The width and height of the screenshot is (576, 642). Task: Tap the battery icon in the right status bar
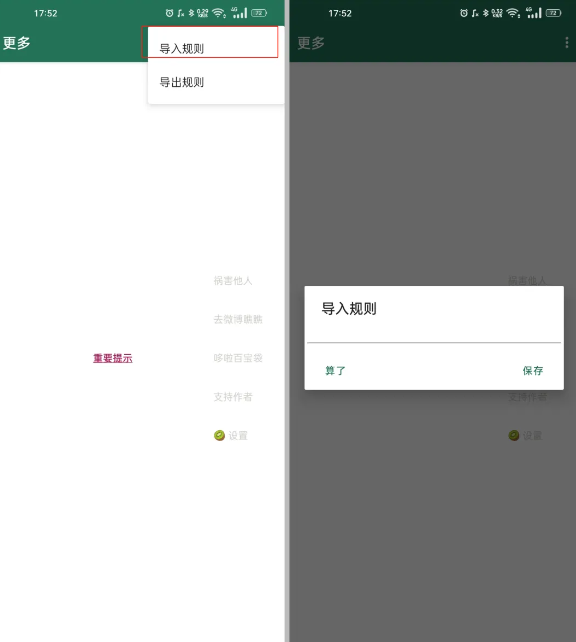(553, 13)
